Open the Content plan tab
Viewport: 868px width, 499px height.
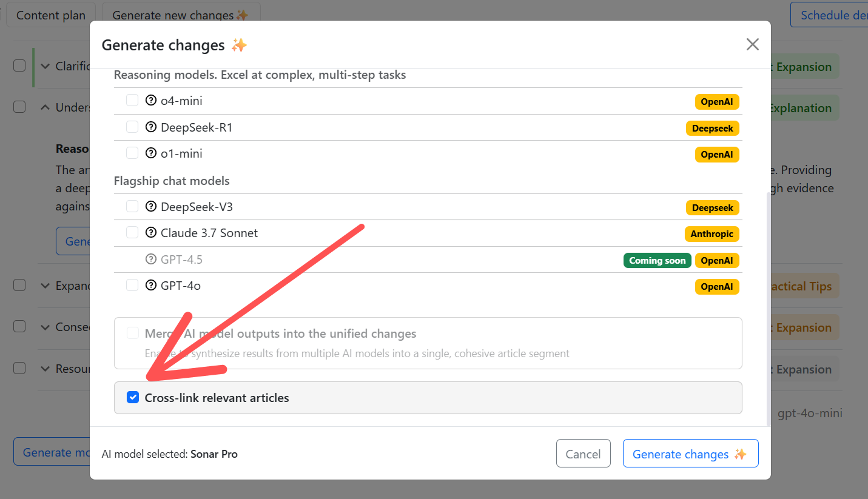coord(51,15)
